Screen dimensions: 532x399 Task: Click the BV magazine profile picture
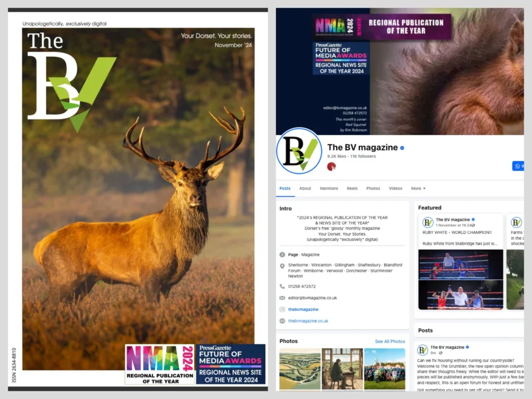(x=299, y=151)
